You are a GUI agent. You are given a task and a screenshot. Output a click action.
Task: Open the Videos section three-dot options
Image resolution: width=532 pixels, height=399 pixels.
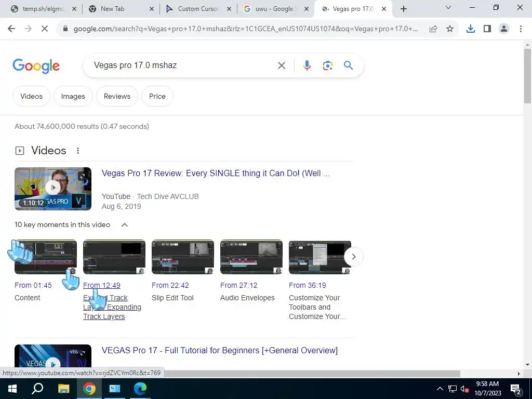tap(78, 151)
